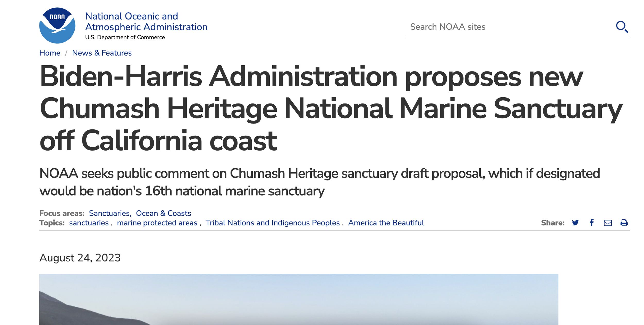
Task: Open marine protected areas topic
Action: click(x=157, y=223)
